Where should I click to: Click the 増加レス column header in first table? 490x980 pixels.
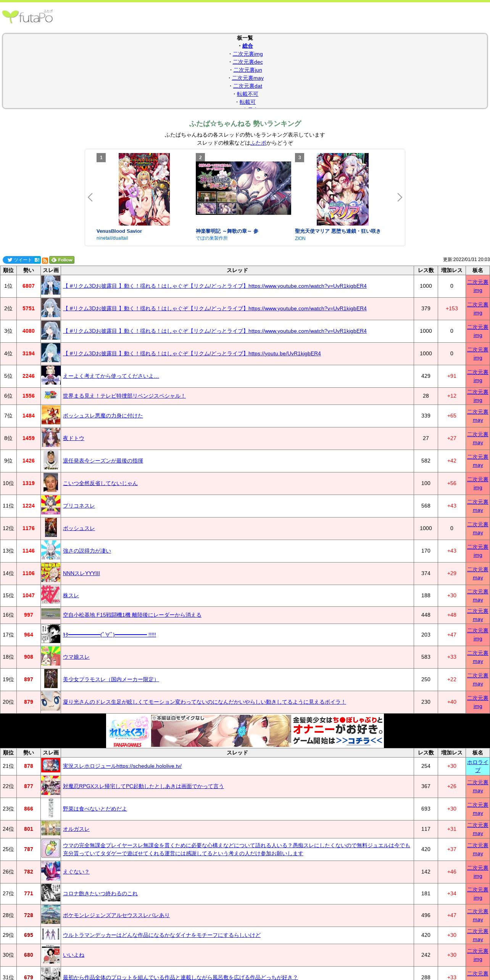[x=452, y=270]
